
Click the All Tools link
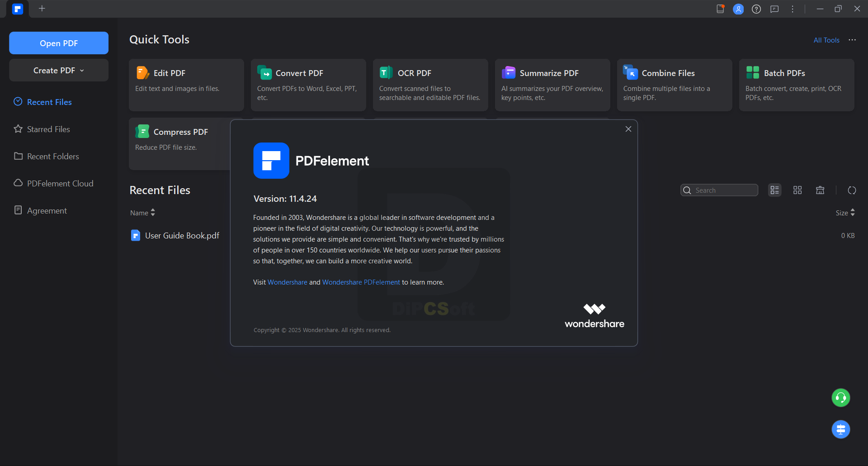coord(826,40)
